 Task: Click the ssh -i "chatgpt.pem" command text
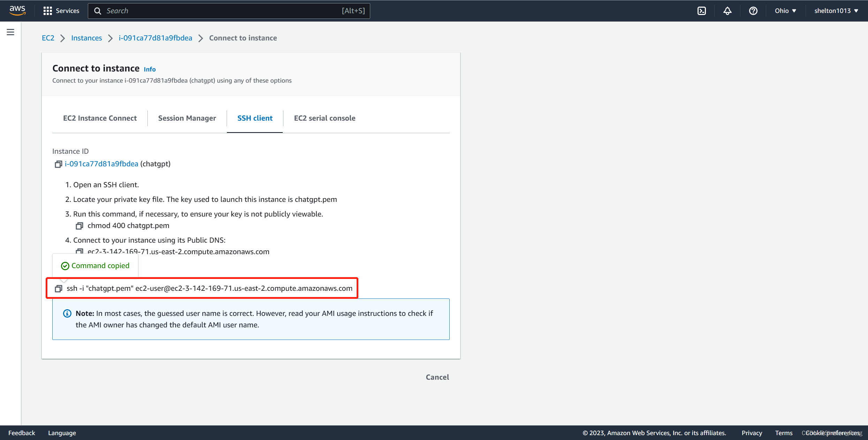(x=210, y=288)
